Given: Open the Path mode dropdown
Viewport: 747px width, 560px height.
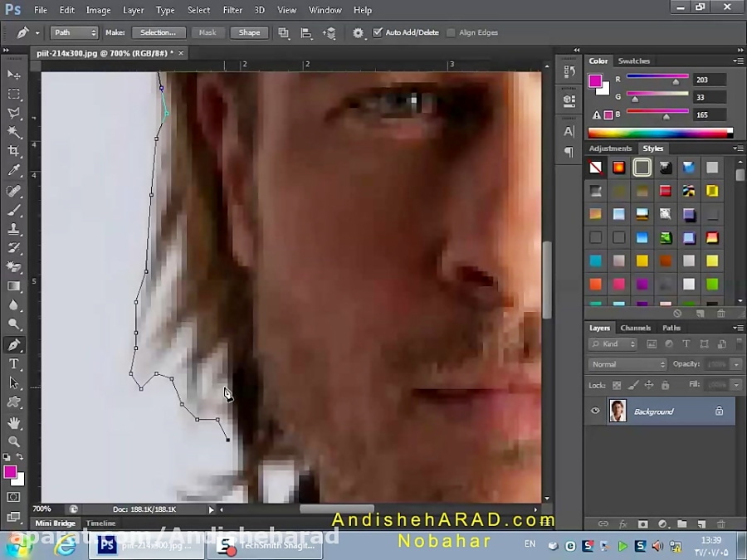Looking at the screenshot, I should pyautogui.click(x=75, y=32).
